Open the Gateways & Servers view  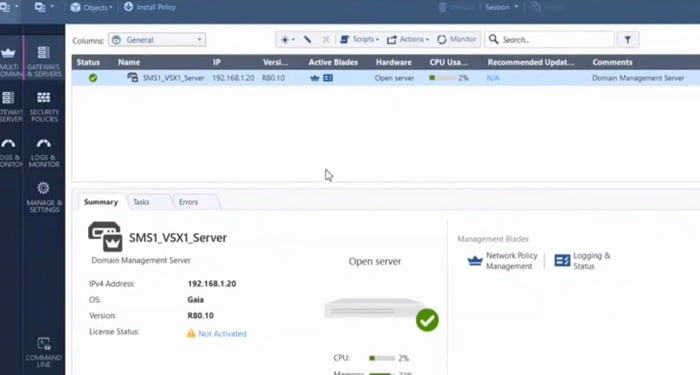click(x=44, y=62)
